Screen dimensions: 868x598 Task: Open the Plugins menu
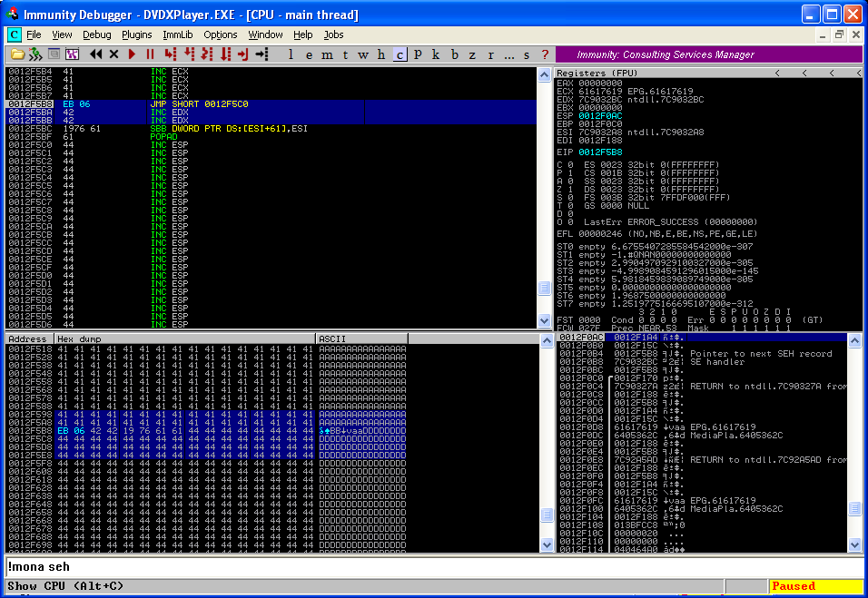[x=137, y=34]
